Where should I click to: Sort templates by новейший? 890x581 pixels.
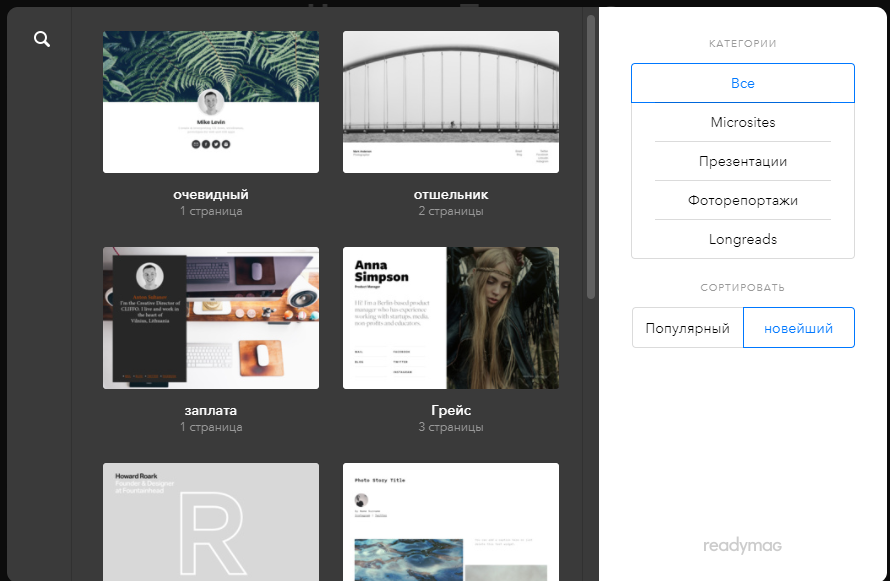click(x=798, y=328)
